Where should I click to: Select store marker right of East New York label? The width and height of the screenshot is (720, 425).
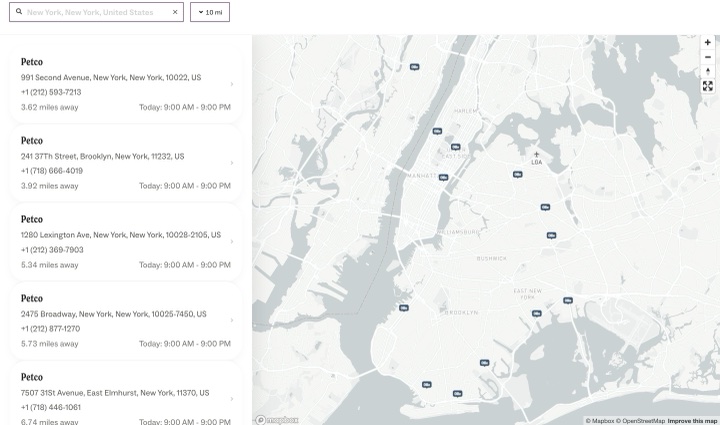pyautogui.click(x=568, y=301)
